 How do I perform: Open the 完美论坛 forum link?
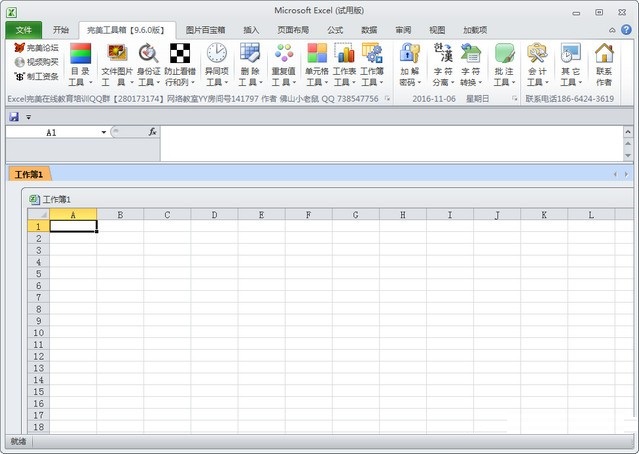point(36,48)
